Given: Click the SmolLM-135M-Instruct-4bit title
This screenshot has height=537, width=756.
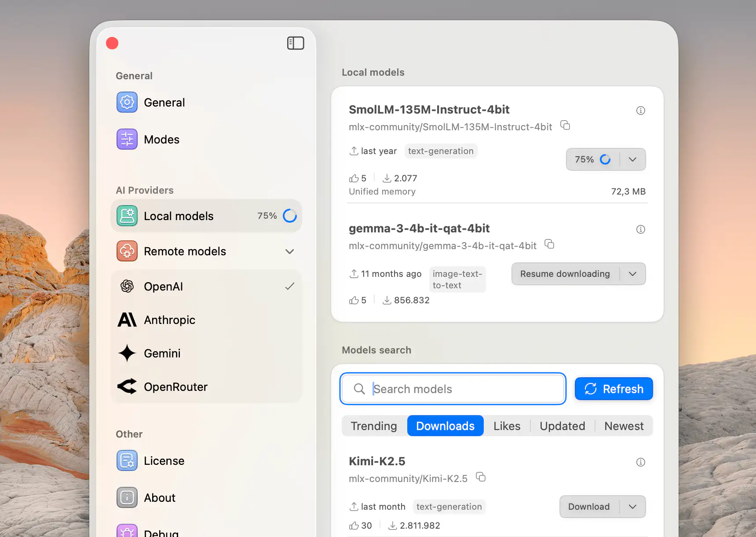Looking at the screenshot, I should [429, 110].
